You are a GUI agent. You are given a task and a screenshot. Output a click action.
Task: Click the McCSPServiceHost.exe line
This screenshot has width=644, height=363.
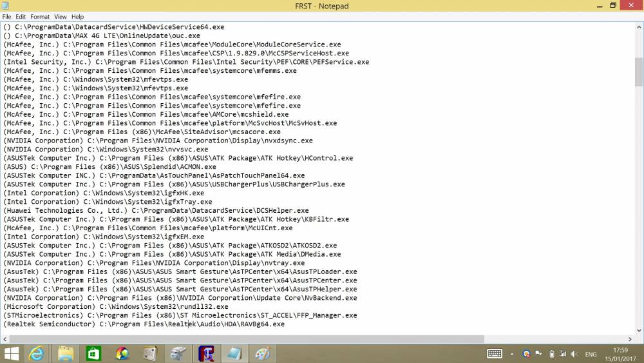click(176, 53)
